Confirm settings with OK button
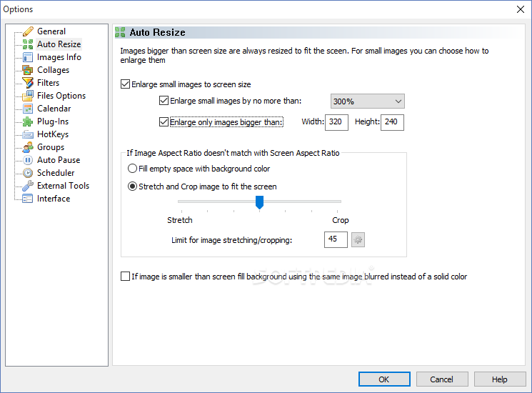The image size is (532, 393). [x=384, y=379]
